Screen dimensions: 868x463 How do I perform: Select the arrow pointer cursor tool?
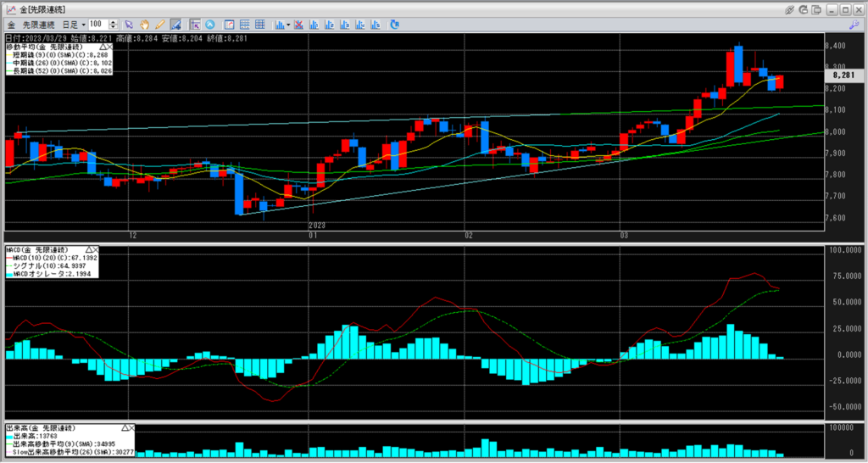130,24
